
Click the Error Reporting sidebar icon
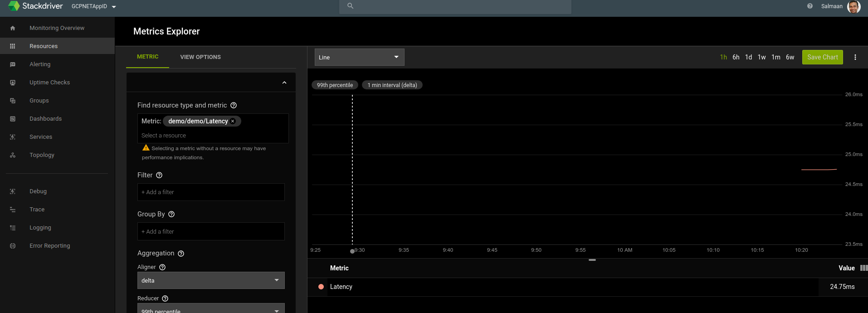13,246
